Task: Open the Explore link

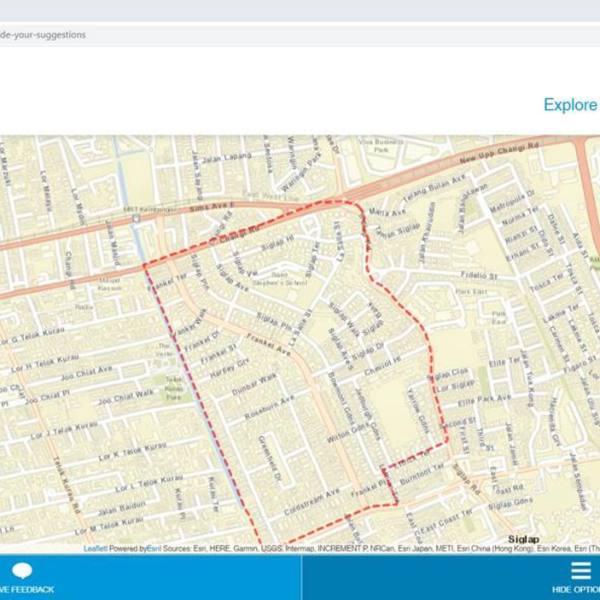Action: pyautogui.click(x=570, y=105)
